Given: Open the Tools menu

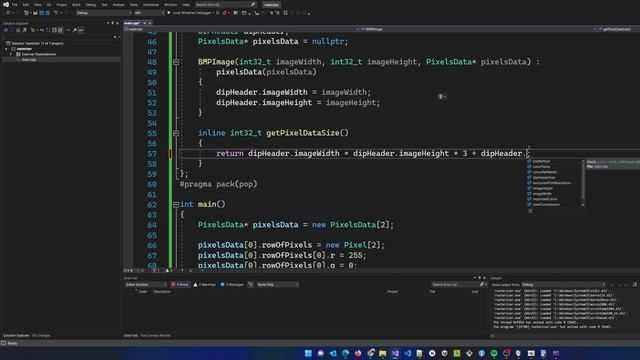Looking at the screenshot, I should (133, 4).
